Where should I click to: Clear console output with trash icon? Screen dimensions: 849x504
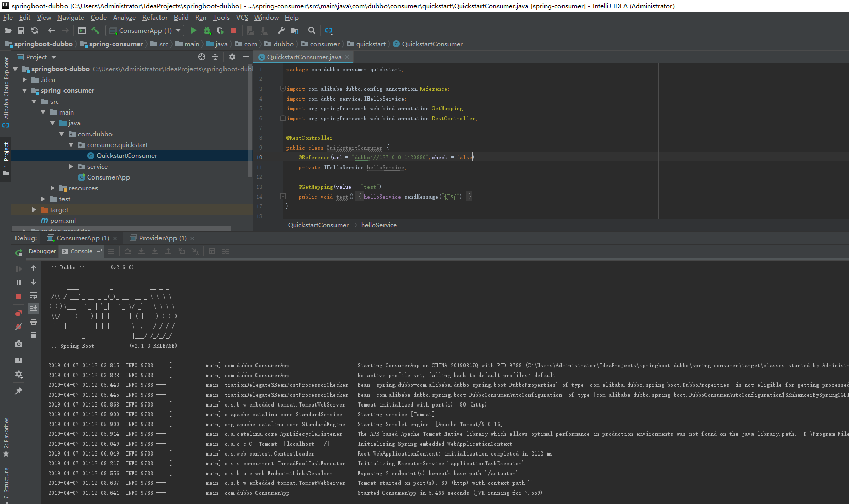34,335
